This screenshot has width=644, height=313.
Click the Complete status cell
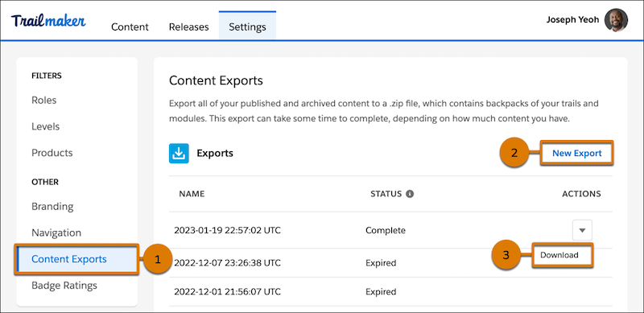(x=386, y=230)
